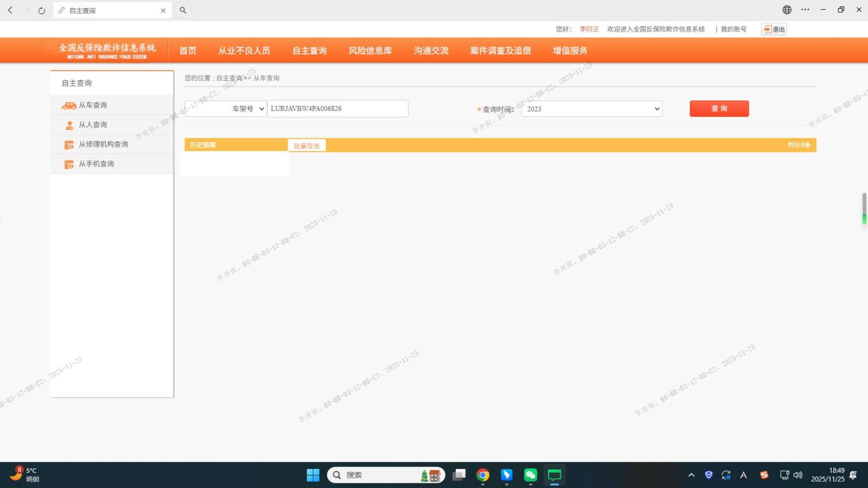Expand the 查询时间 year dropdown

pyautogui.click(x=591, y=109)
